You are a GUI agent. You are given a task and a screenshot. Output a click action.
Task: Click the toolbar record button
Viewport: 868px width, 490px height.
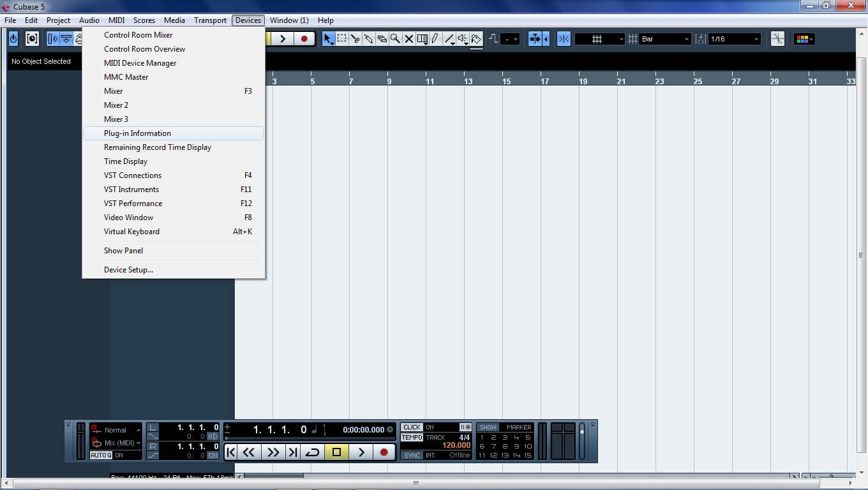pyautogui.click(x=304, y=39)
